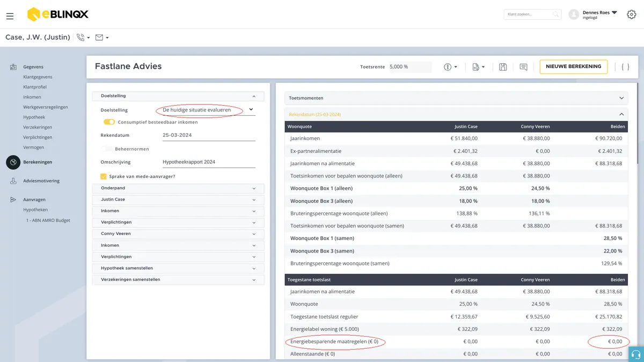Screen dimensions: 644x362
Task: Open the phone contact options
Action: [x=83, y=38]
